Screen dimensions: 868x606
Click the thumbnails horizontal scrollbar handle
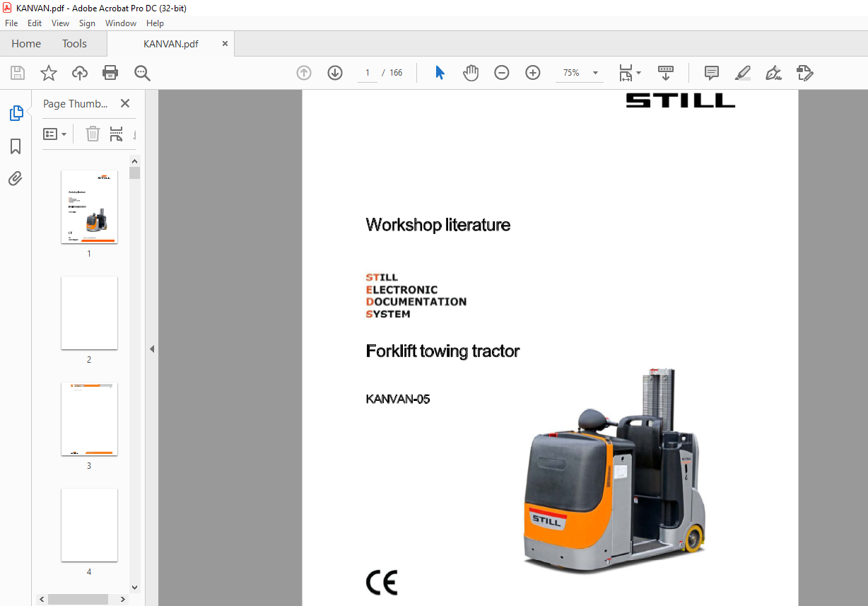point(78,599)
